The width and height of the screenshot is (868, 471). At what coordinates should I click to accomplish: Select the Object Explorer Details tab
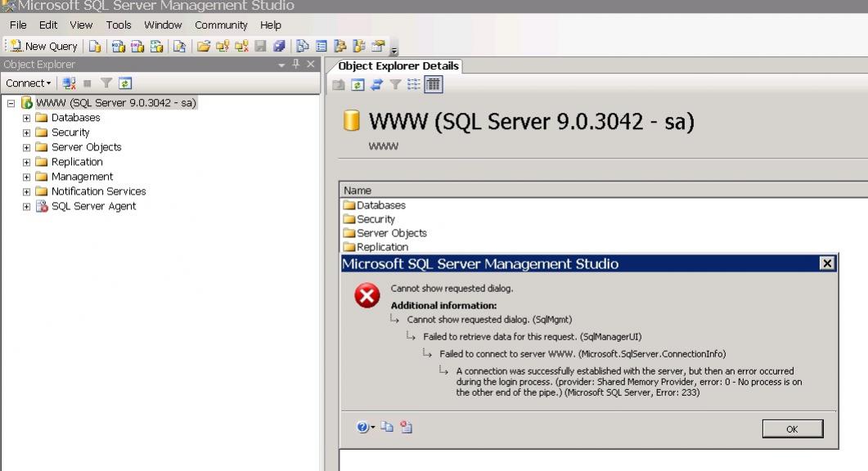click(x=398, y=66)
